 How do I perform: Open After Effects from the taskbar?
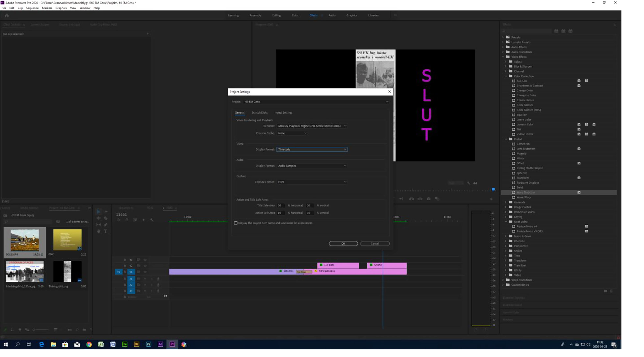point(160,344)
